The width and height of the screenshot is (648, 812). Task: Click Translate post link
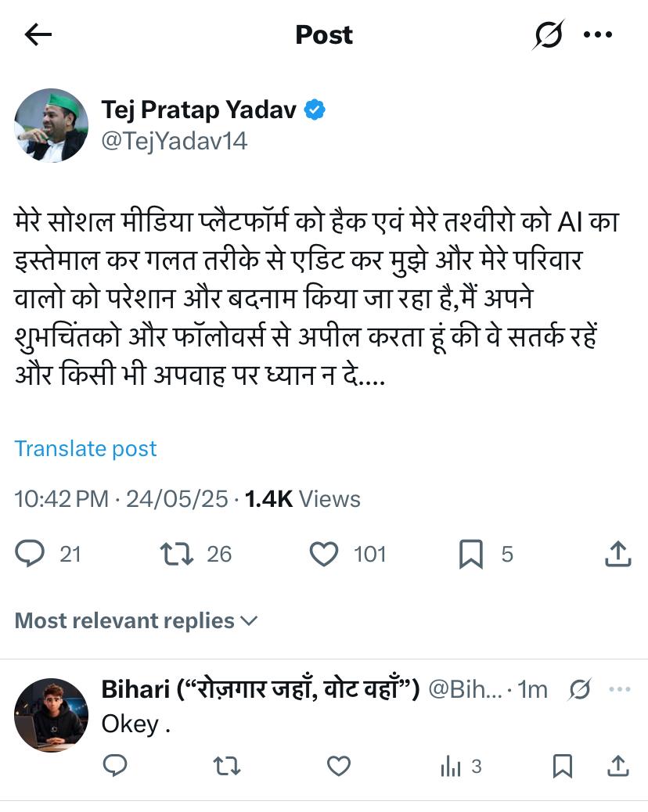point(85,448)
